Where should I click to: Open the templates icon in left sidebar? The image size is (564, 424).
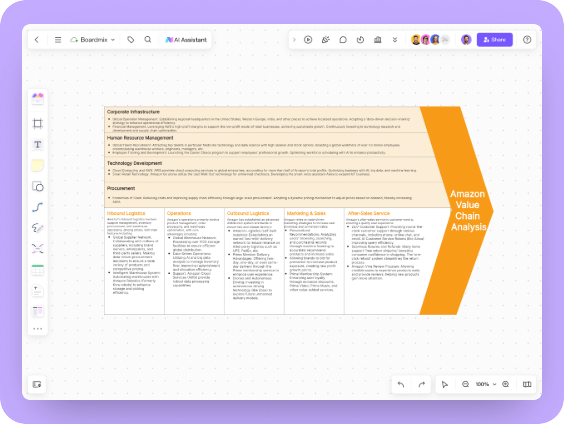pos(37,98)
